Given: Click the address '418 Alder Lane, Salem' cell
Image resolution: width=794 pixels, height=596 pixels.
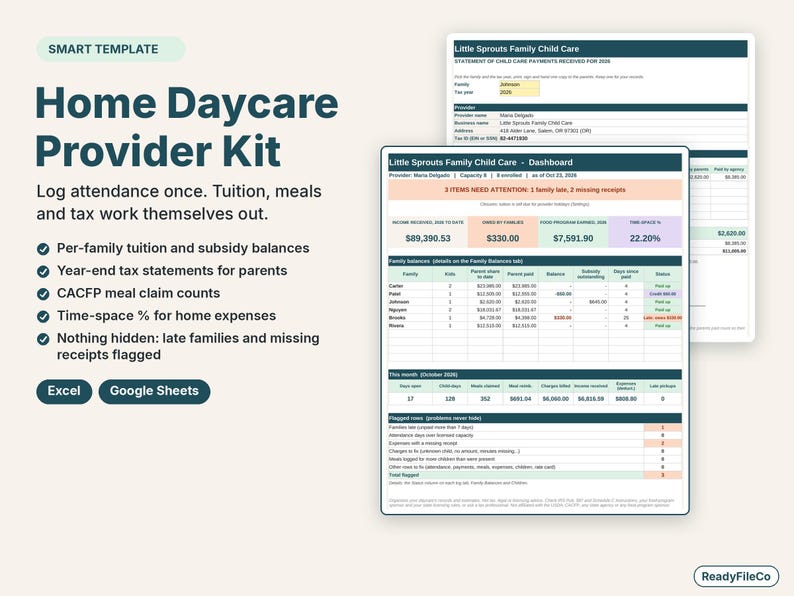Looking at the screenshot, I should pyautogui.click(x=545, y=131).
